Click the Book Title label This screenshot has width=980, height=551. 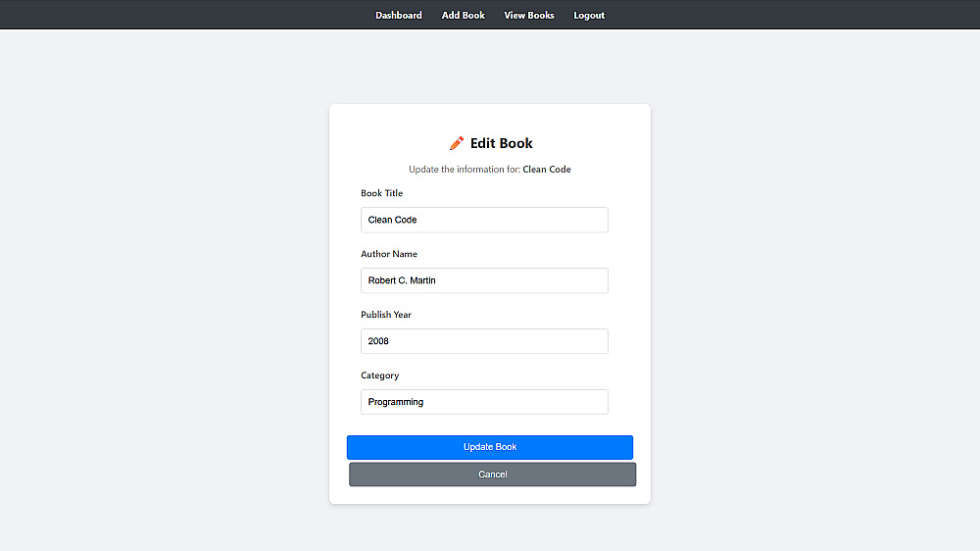(x=381, y=193)
